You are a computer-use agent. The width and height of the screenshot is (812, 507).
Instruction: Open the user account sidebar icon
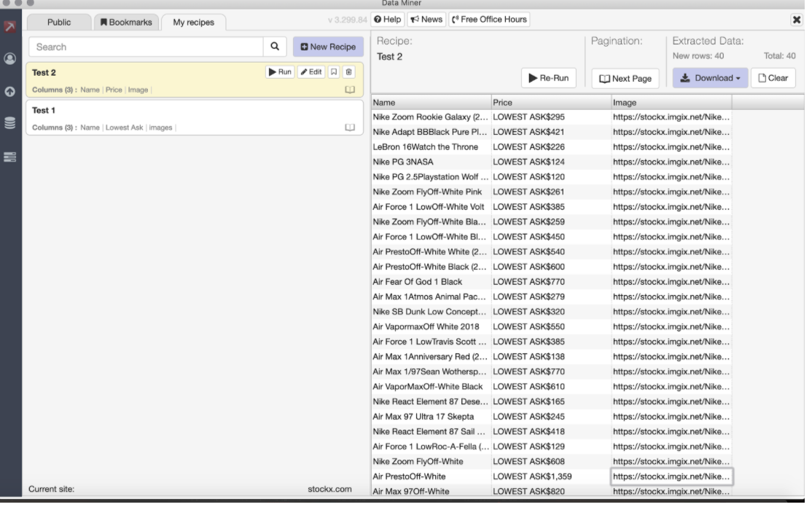pos(10,59)
